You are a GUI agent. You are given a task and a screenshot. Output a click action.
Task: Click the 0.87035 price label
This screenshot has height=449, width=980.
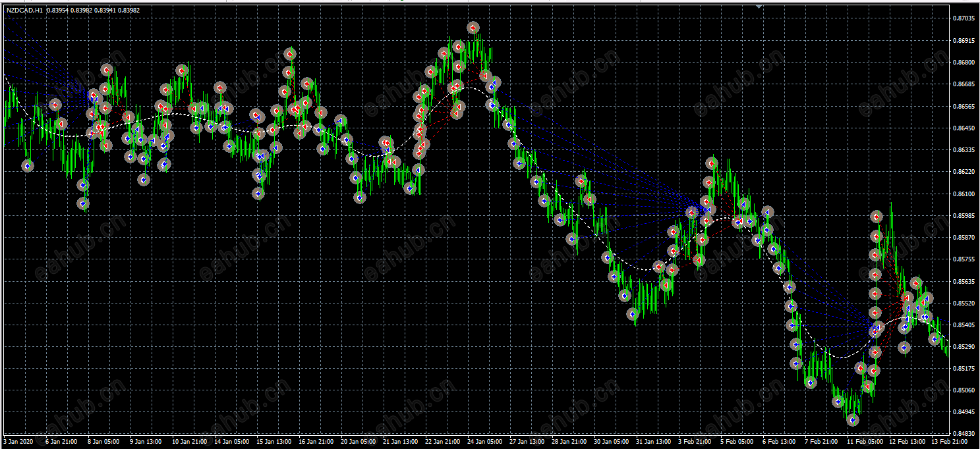click(965, 18)
